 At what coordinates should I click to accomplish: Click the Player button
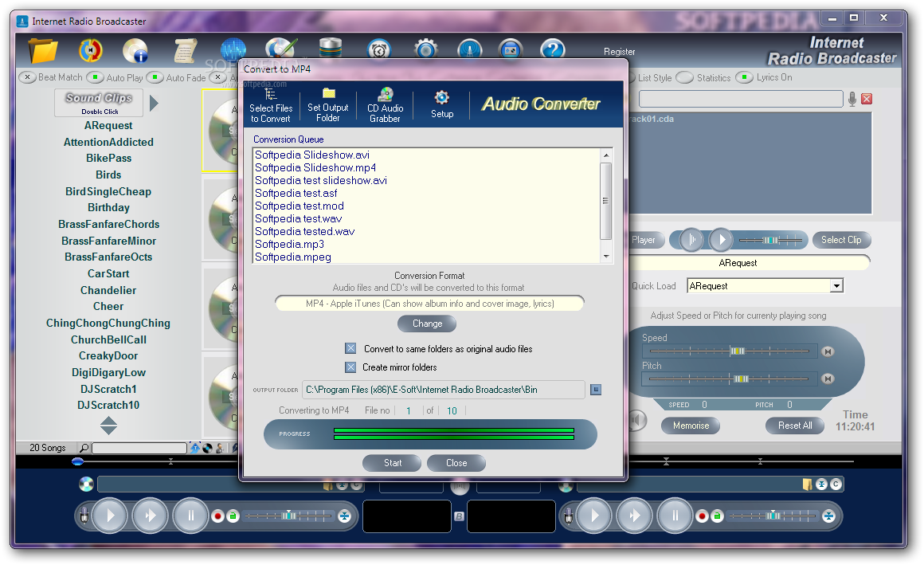[645, 240]
